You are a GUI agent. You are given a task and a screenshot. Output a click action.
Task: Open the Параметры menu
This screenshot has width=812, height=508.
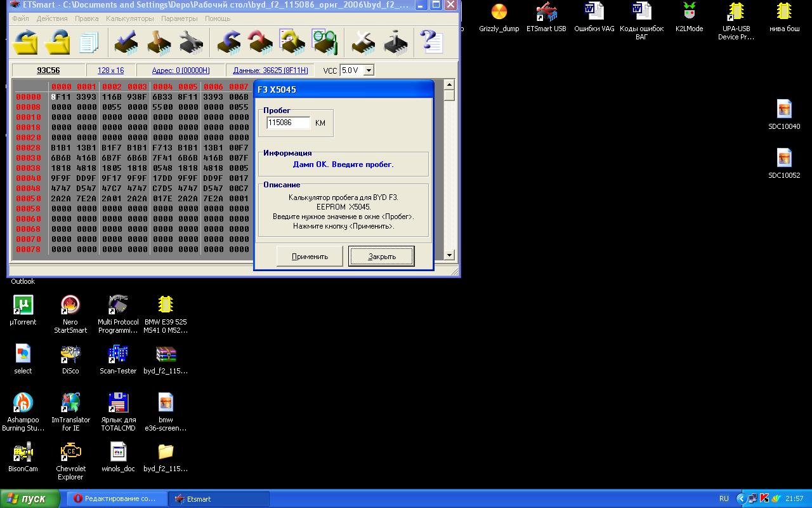click(x=180, y=18)
